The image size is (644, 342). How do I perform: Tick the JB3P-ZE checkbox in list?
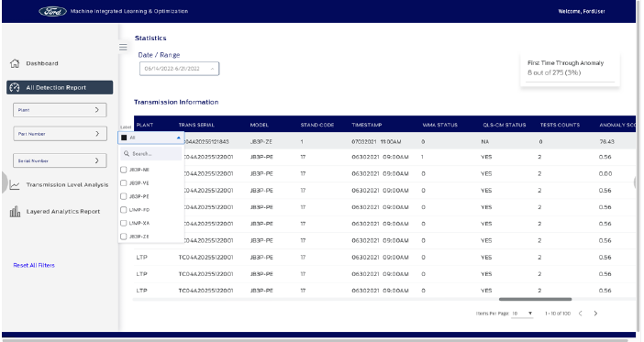point(123,237)
